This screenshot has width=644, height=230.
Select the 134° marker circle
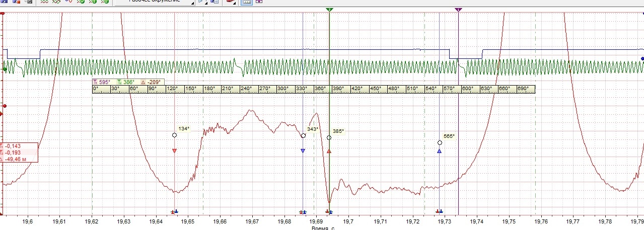(x=174, y=135)
